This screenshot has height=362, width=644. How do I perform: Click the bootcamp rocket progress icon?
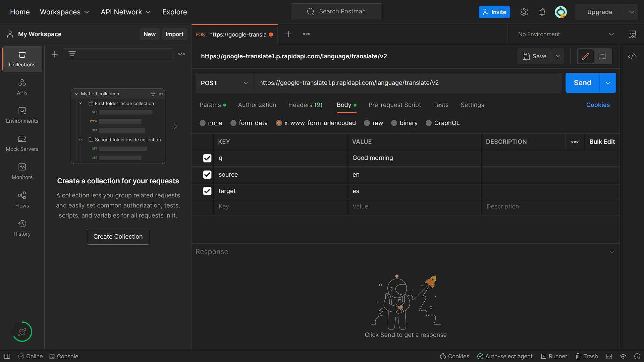click(22, 332)
